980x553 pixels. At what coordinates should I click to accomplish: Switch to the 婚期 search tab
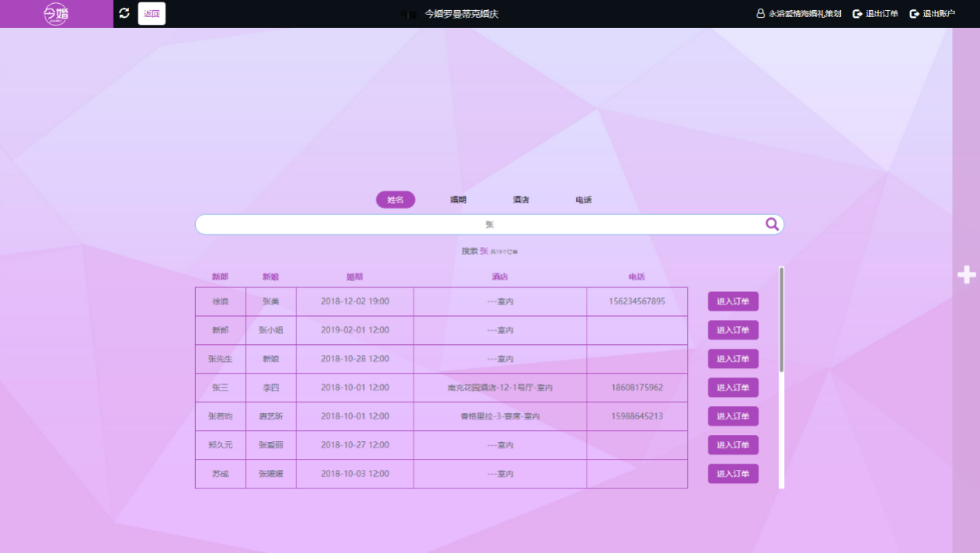point(459,200)
